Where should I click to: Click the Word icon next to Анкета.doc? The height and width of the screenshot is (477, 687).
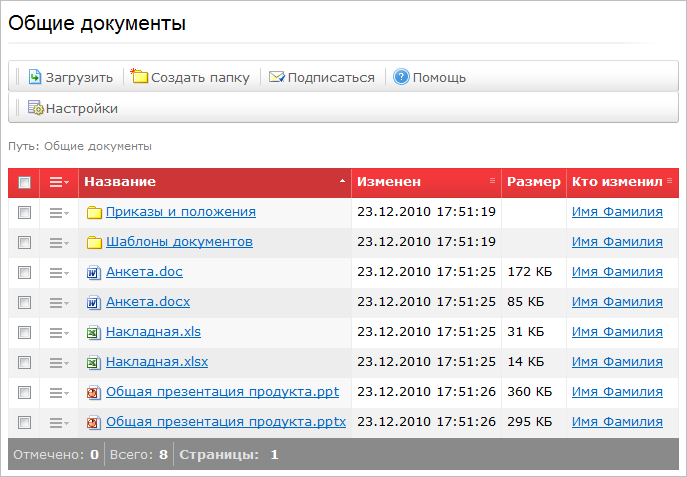[x=94, y=272]
